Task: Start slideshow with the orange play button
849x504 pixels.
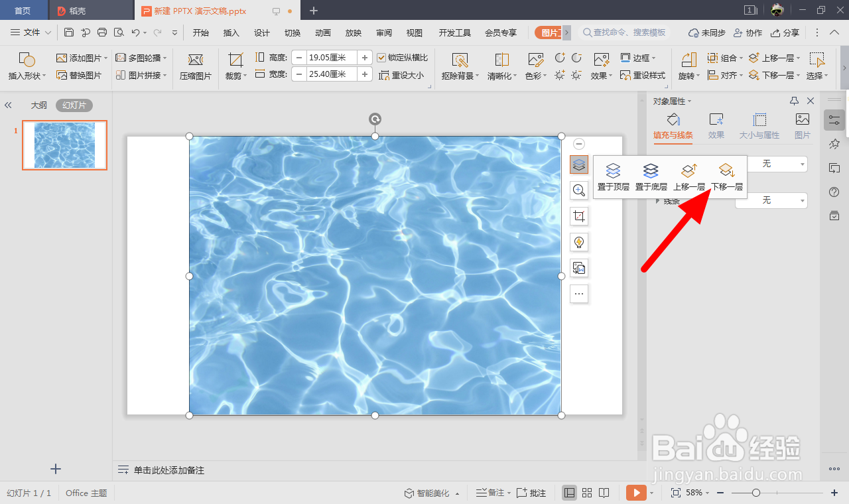Action: (x=636, y=493)
